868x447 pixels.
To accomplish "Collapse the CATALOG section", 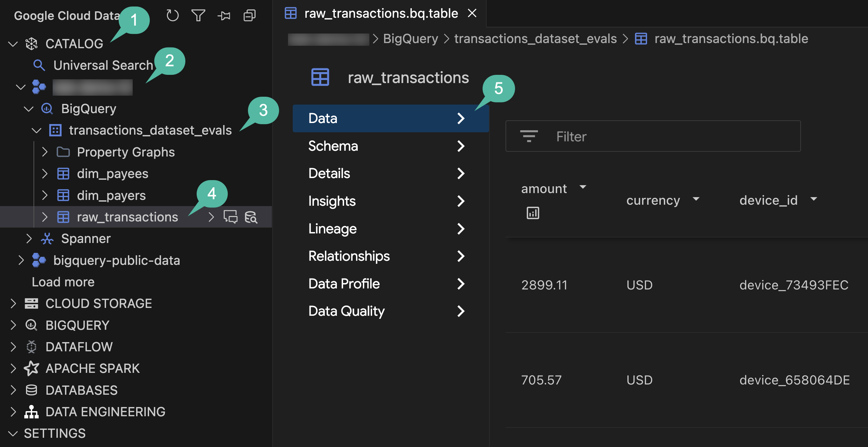I will [x=13, y=44].
